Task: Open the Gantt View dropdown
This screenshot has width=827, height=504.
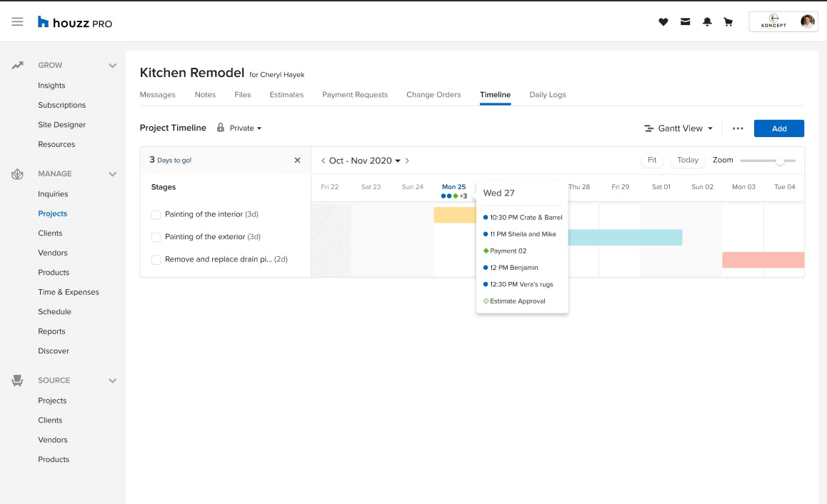Action: pyautogui.click(x=679, y=128)
